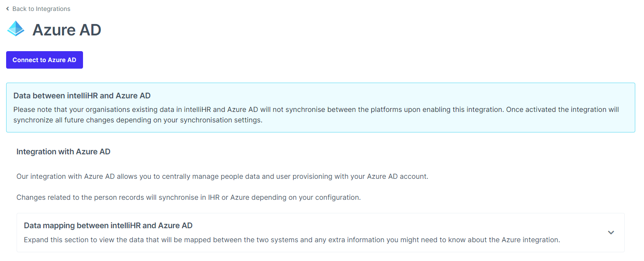This screenshot has height=261, width=644.
Task: Select the 'Data between intelliHR and Azure AD' heading
Action: (82, 96)
